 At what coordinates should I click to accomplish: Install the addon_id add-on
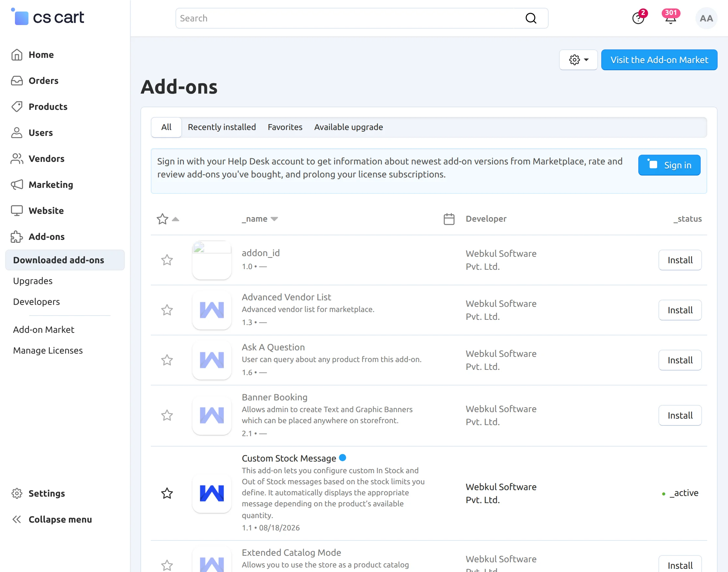tap(680, 260)
